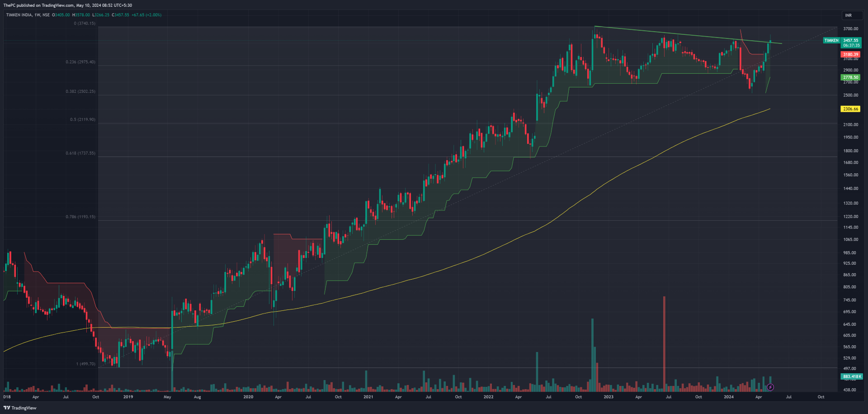Click the purple lightning bolt event icon
The image size is (868, 414).
pos(770,387)
